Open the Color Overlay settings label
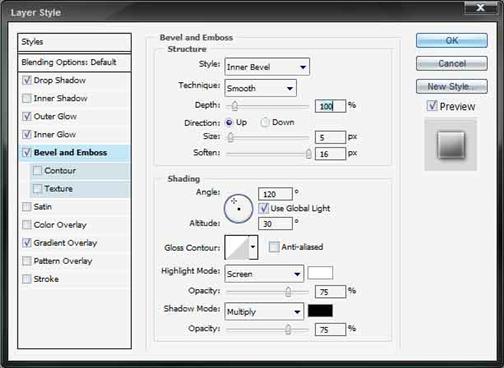 60,225
